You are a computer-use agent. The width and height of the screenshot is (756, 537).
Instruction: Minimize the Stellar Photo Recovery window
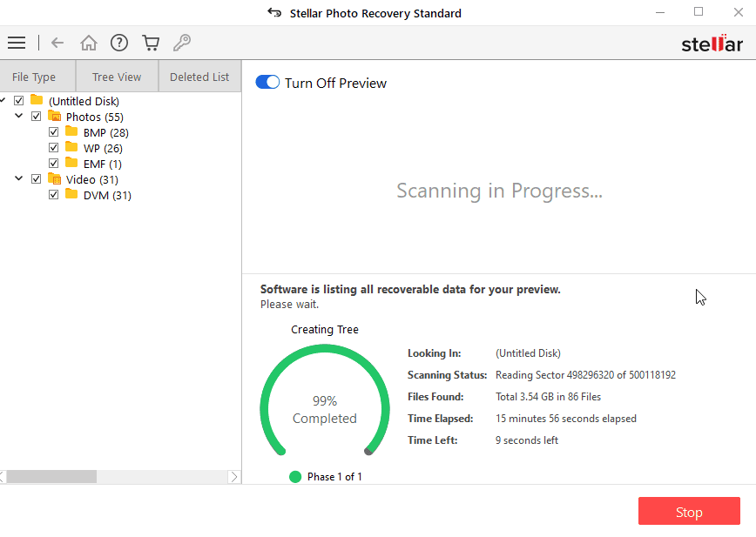pyautogui.click(x=660, y=12)
